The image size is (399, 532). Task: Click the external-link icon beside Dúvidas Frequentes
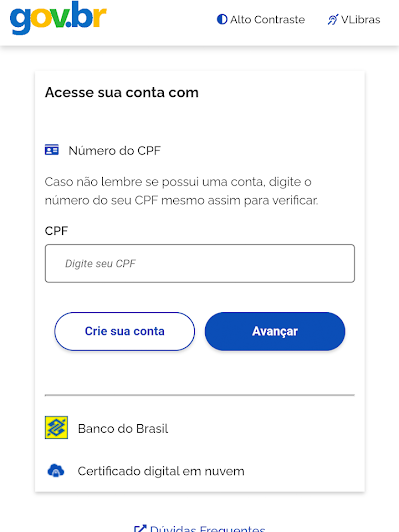pyautogui.click(x=140, y=529)
